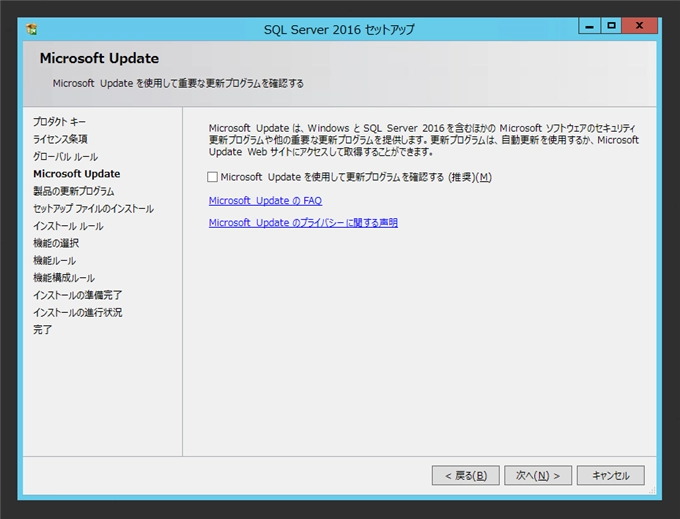Select インストールの準備完了 step in sidebar
The image size is (680, 519).
78,295
